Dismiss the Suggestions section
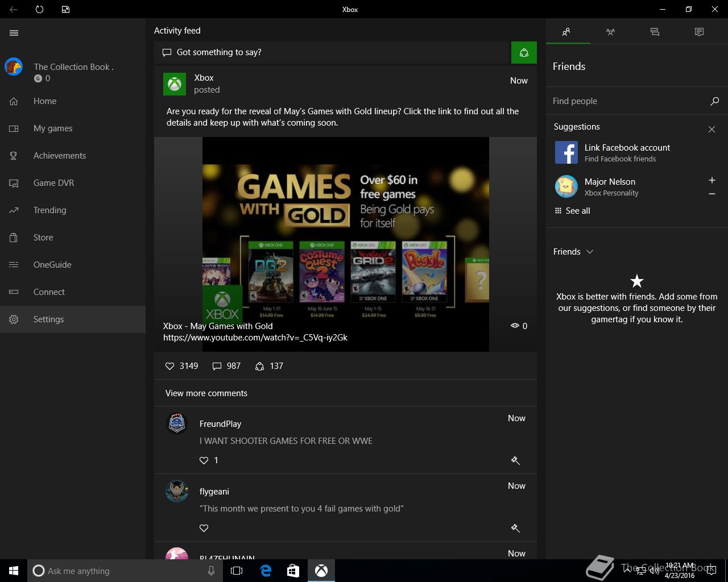728x582 pixels. pos(712,130)
